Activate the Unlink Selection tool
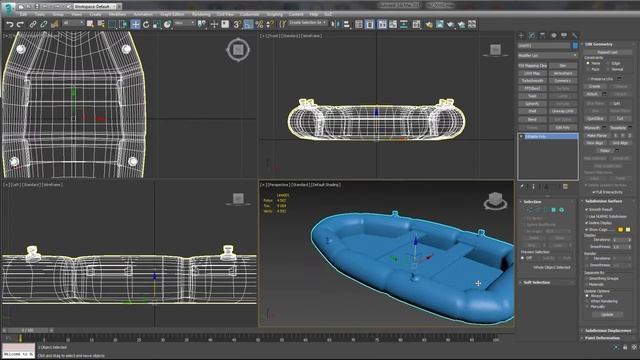640x360 pixels. pyautogui.click(x=44, y=24)
